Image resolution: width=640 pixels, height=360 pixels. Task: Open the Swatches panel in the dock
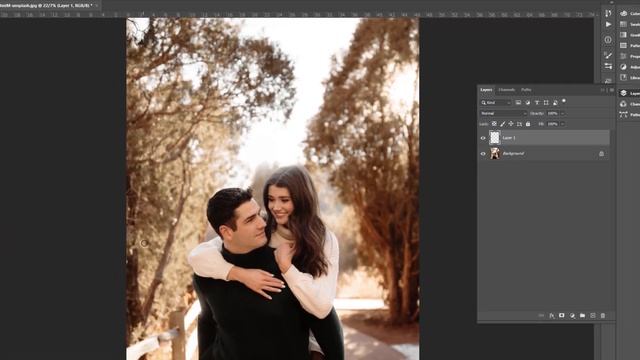coord(629,24)
